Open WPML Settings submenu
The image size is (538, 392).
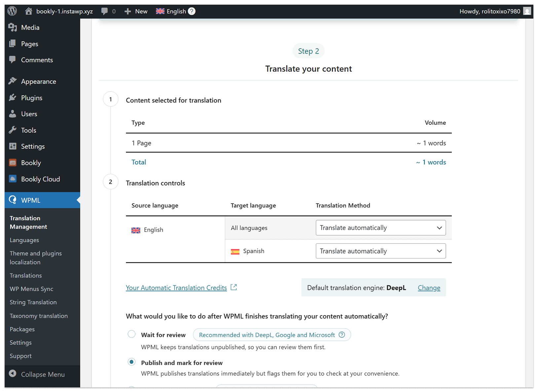coord(20,342)
